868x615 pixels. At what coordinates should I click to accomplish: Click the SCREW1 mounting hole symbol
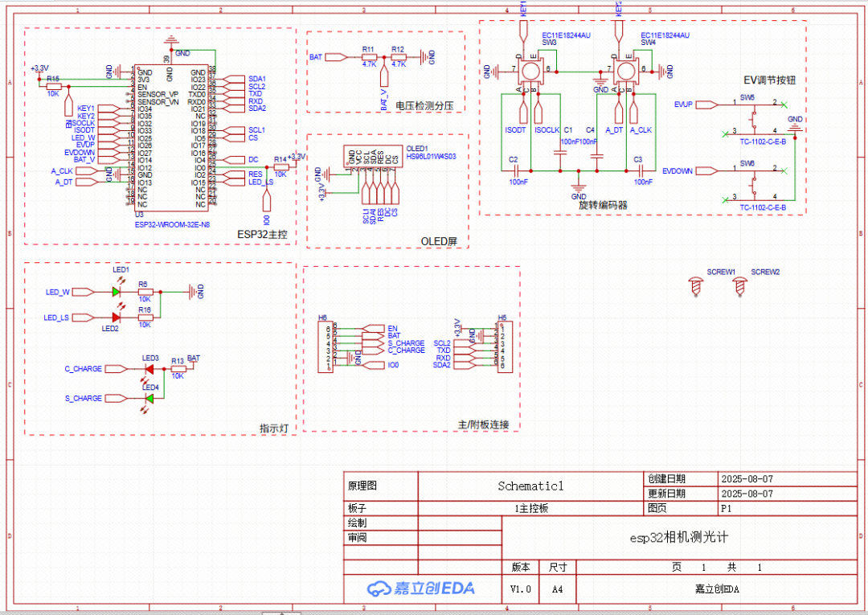[697, 285]
